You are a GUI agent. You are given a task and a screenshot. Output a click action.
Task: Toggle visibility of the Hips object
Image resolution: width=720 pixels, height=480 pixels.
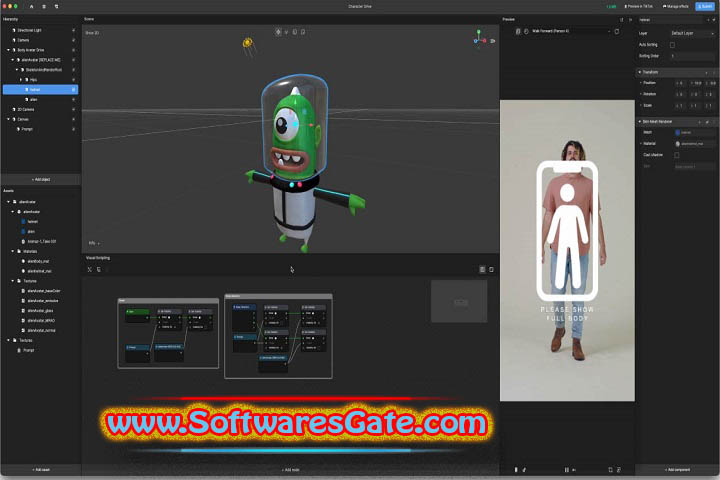tap(73, 79)
